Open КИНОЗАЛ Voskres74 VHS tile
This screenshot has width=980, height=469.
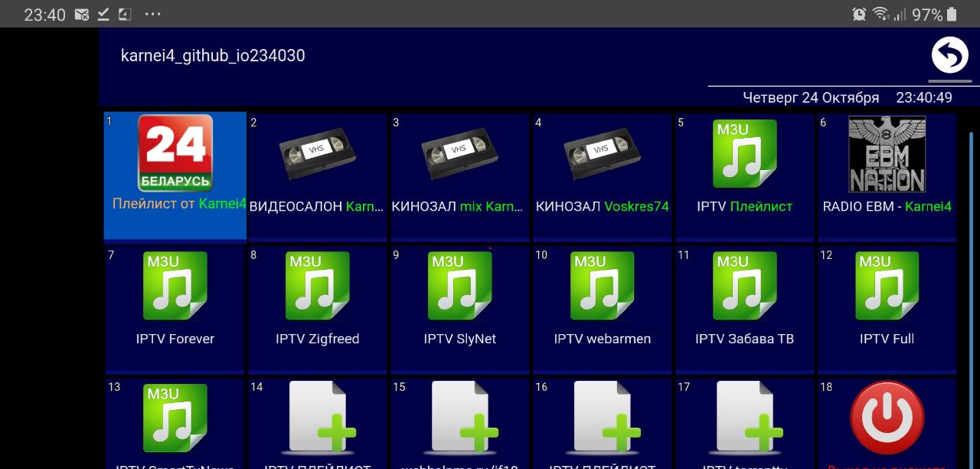(603, 176)
